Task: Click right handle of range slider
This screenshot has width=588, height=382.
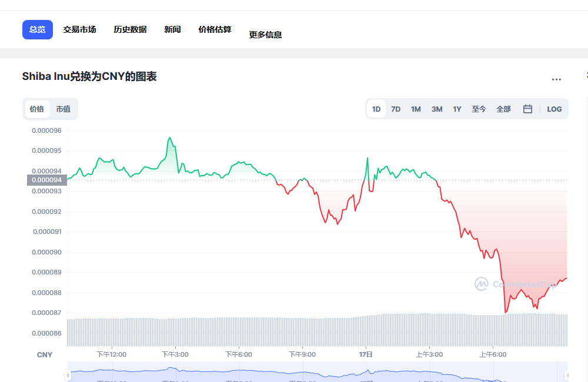Action: click(x=567, y=375)
